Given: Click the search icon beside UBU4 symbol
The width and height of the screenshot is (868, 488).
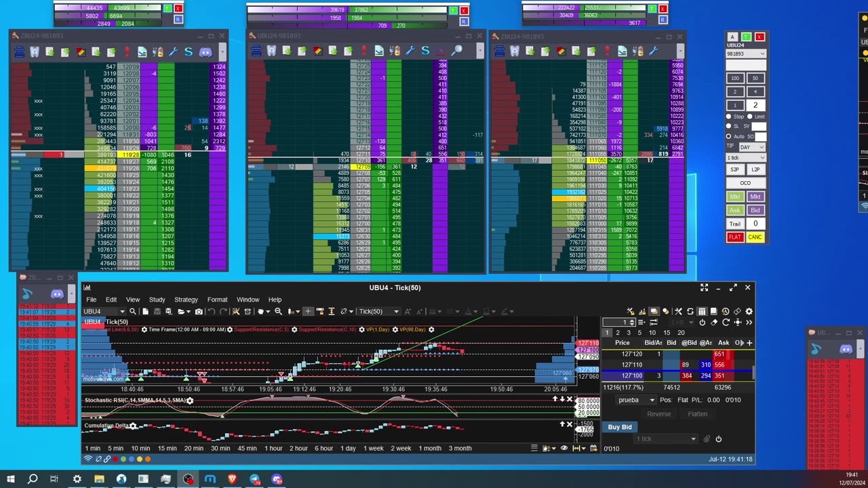Looking at the screenshot, I should click(x=133, y=311).
